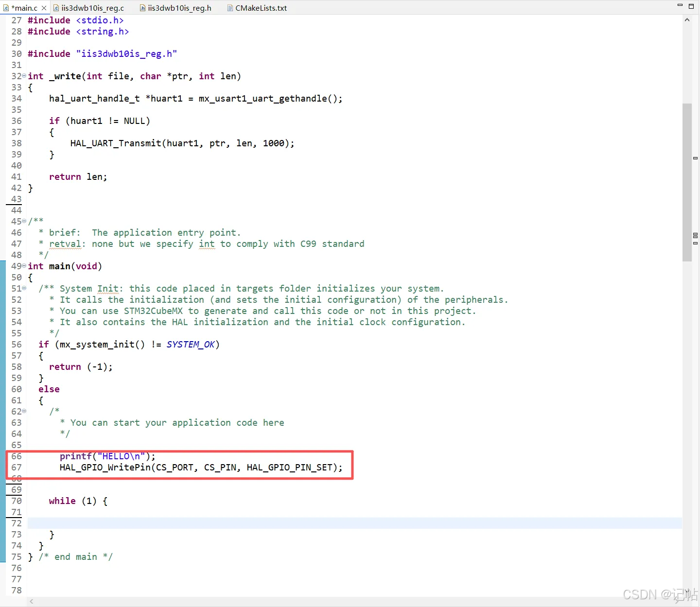Open the iis3dwb10is_reg.h tab
Image resolution: width=700 pixels, height=607 pixels.
tap(175, 8)
